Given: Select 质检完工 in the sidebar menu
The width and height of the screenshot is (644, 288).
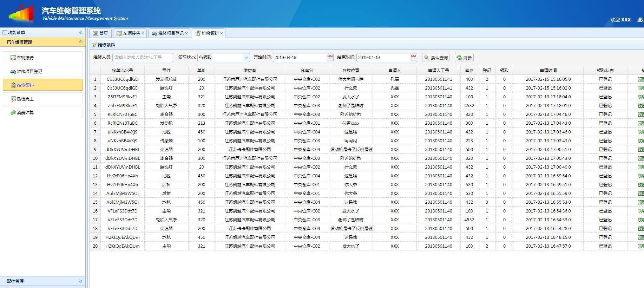Looking at the screenshot, I should click(x=25, y=99).
